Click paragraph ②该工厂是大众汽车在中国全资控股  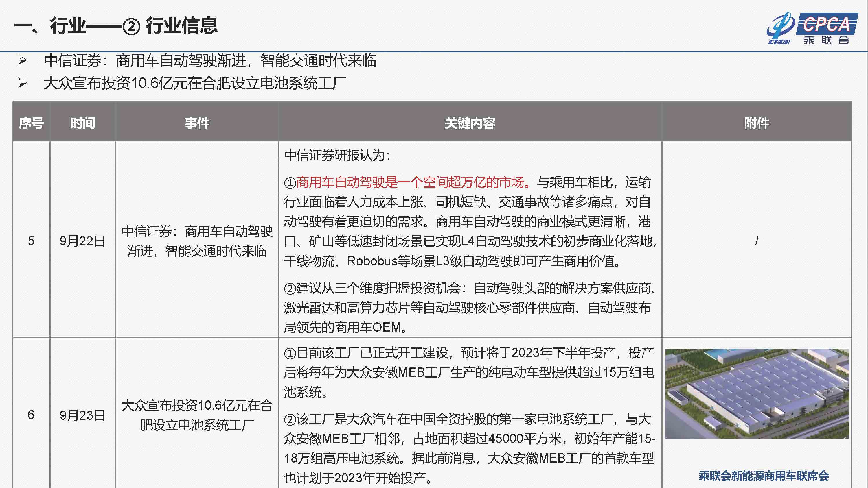click(469, 448)
